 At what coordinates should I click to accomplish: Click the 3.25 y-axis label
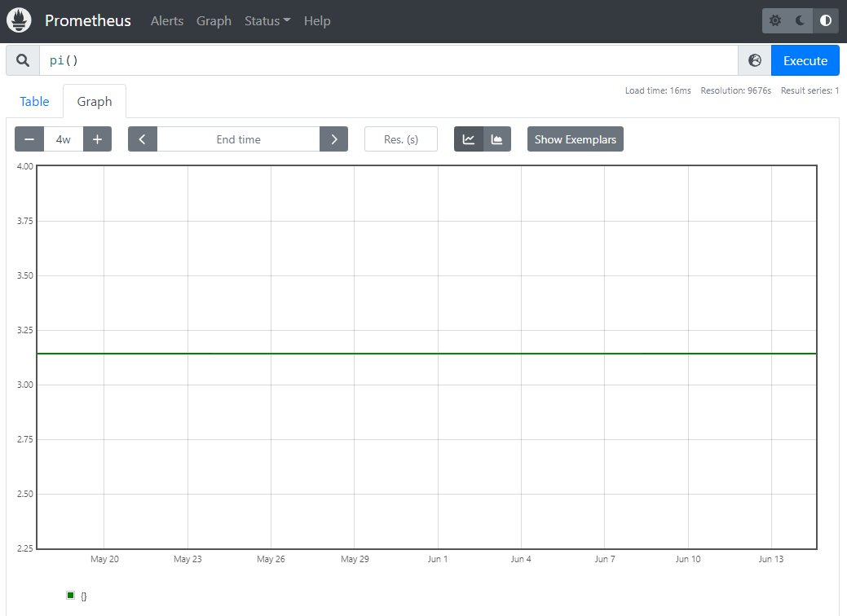point(24,330)
